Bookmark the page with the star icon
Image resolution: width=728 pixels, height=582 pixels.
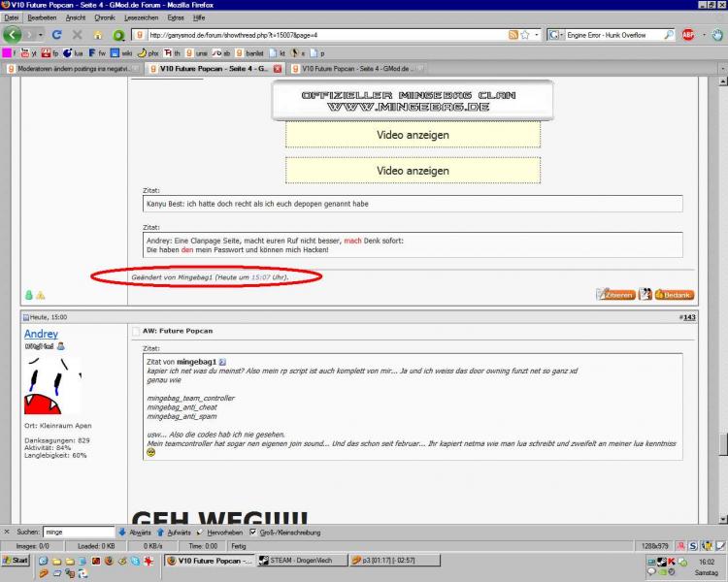click(524, 34)
